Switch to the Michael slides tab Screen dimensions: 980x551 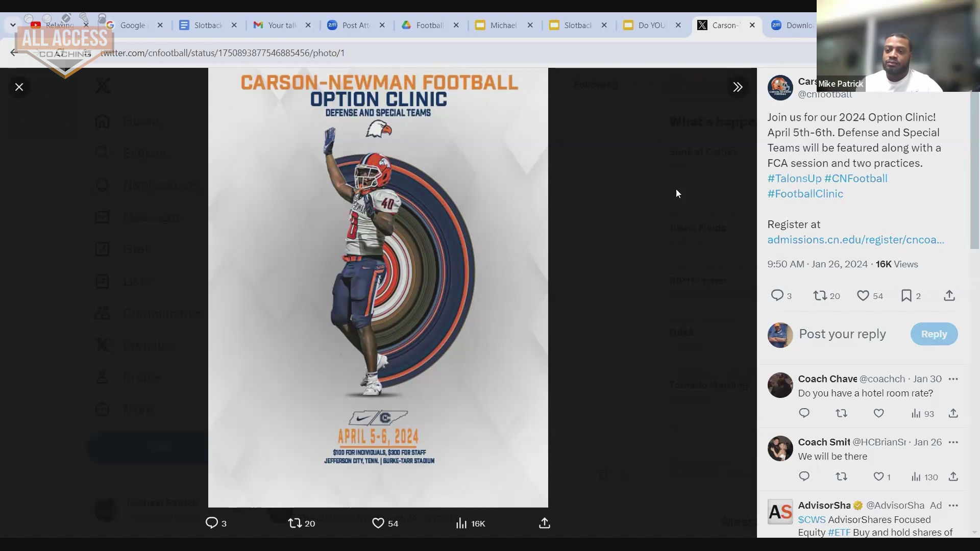pyautogui.click(x=504, y=25)
